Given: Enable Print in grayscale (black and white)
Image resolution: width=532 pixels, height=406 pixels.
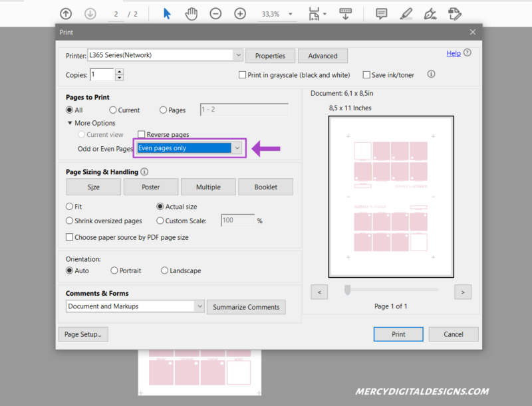Looking at the screenshot, I should coord(243,74).
